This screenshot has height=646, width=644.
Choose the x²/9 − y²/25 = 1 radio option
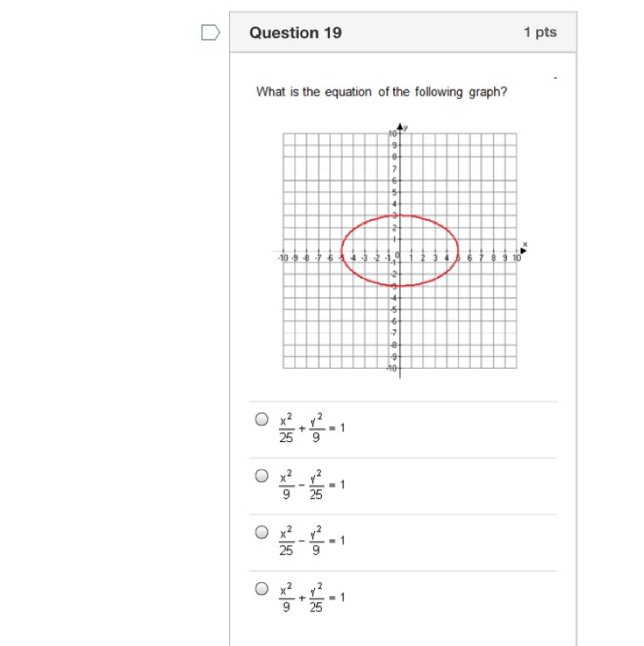[262, 475]
